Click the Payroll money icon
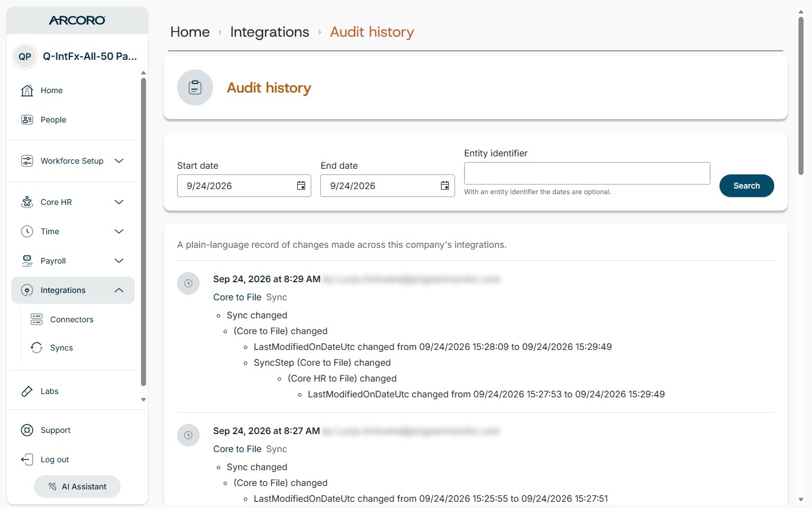The width and height of the screenshot is (812, 508). (x=27, y=261)
